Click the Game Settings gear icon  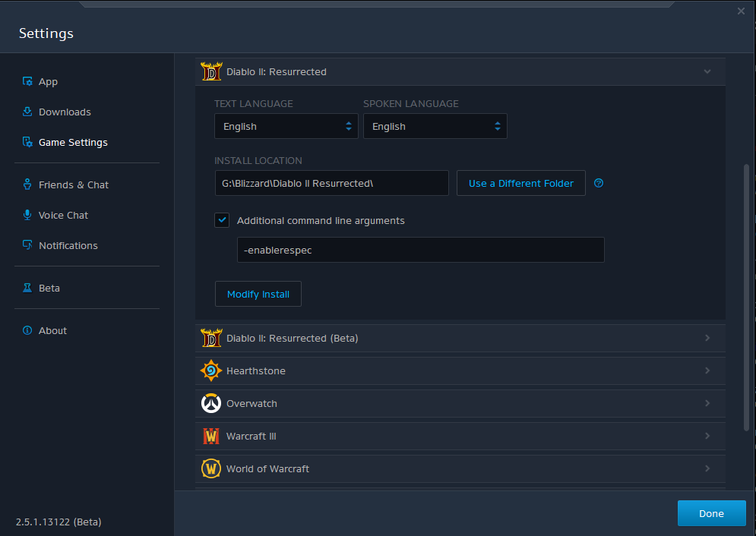tap(27, 142)
